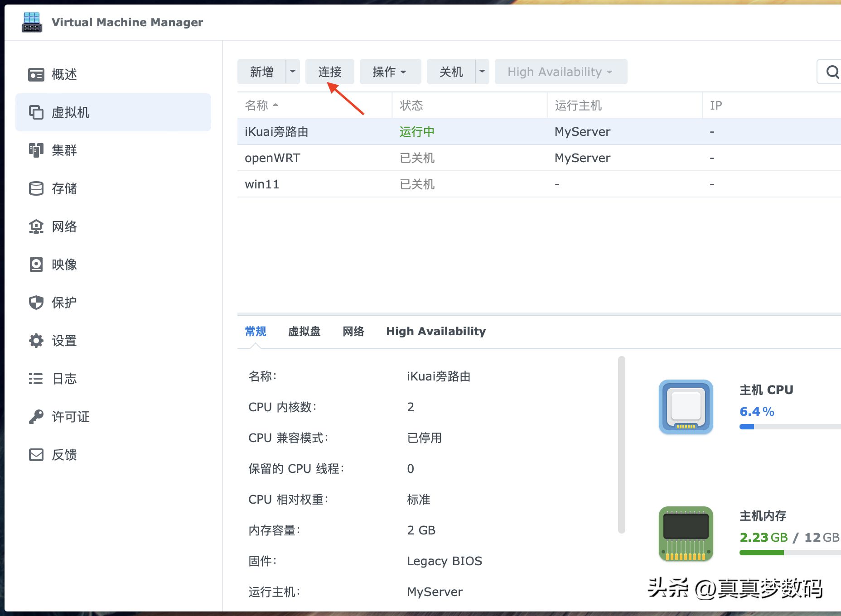Click the 主机 CPU chip icon
This screenshot has width=841, height=616.
[x=686, y=407]
